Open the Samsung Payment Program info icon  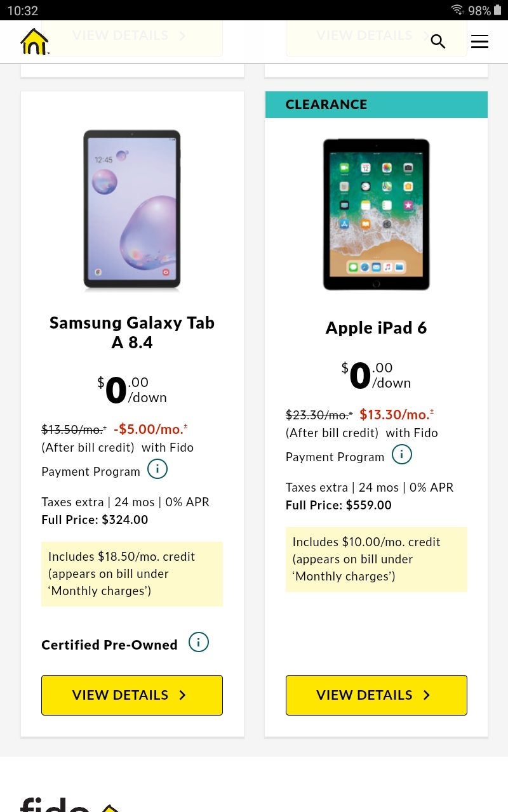(157, 469)
